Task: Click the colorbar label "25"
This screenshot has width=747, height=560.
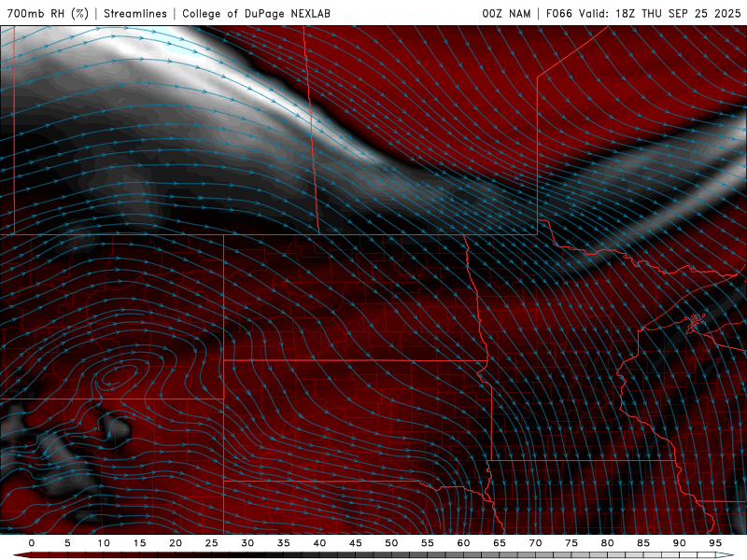Action: (212, 543)
